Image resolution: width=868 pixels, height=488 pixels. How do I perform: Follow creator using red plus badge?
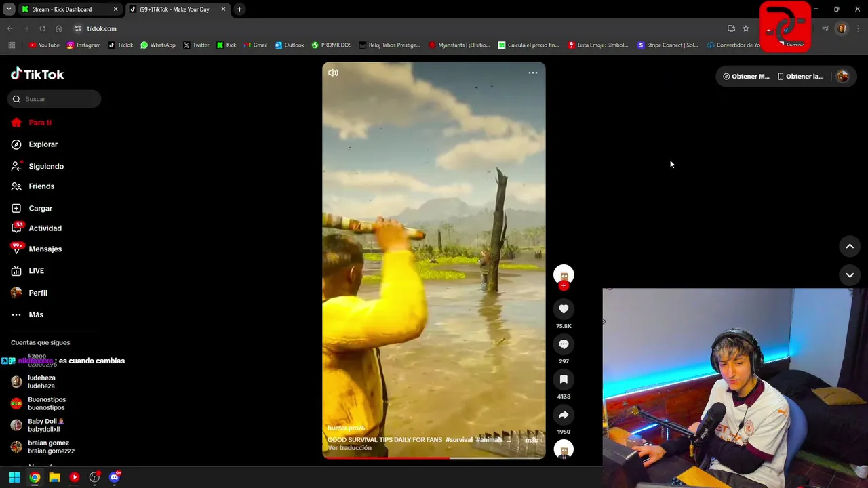564,286
